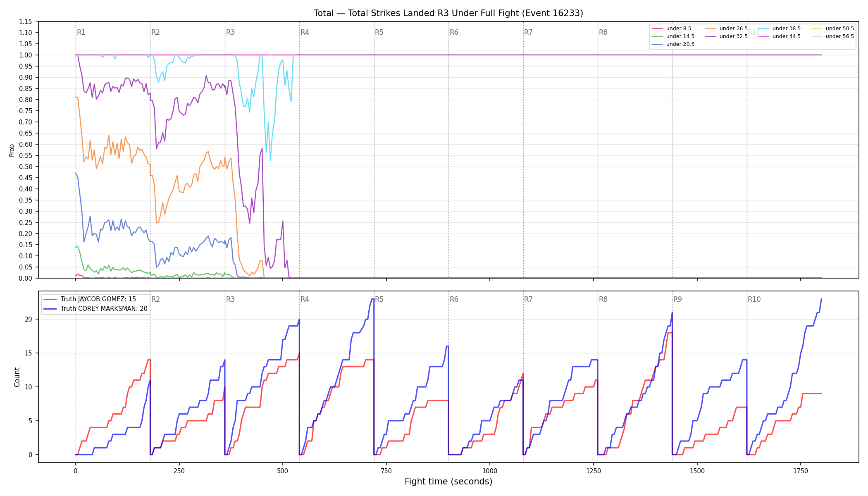Click the 15 tick on the Count axis

(x=29, y=353)
